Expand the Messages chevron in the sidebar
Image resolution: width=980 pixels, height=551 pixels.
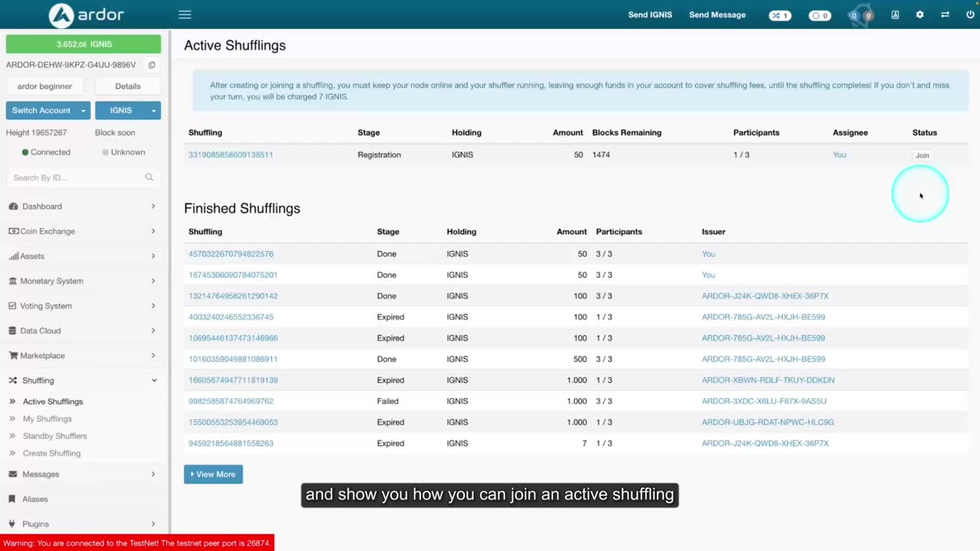(x=153, y=474)
